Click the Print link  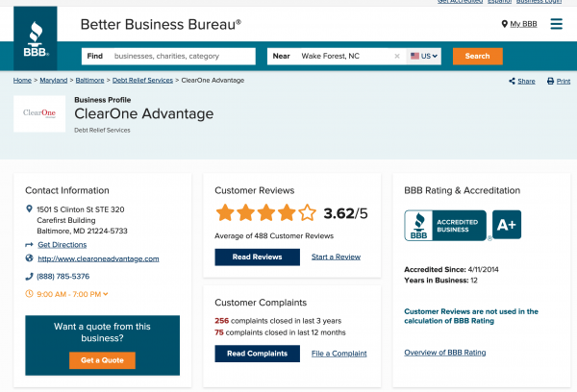(564, 82)
